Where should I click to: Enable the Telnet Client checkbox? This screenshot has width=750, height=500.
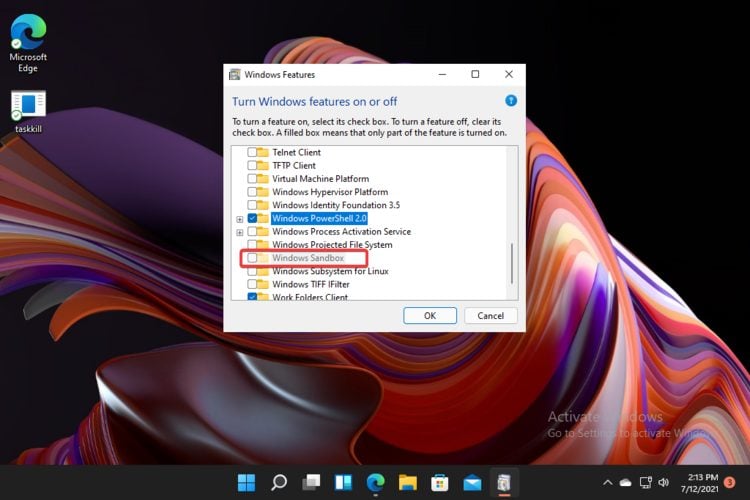pyautogui.click(x=252, y=152)
